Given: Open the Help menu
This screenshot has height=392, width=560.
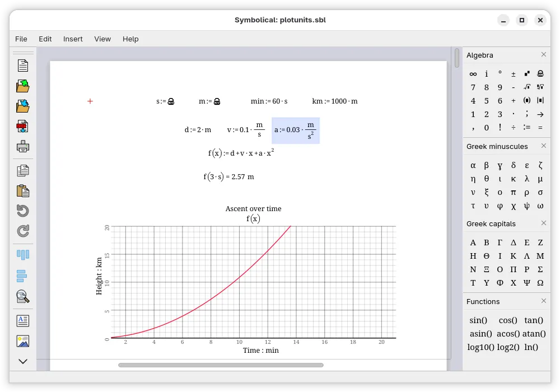Looking at the screenshot, I should pos(130,39).
